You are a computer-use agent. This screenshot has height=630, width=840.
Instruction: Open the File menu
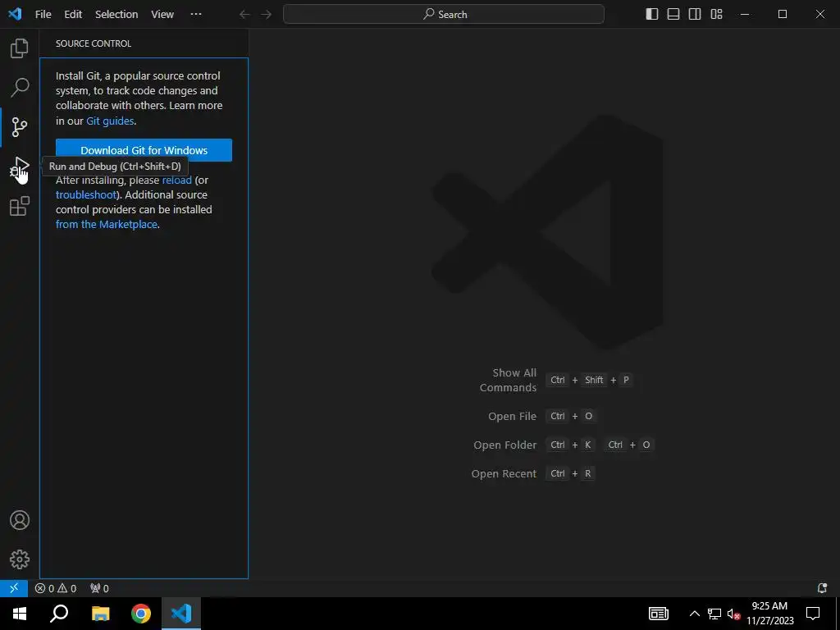coord(43,15)
